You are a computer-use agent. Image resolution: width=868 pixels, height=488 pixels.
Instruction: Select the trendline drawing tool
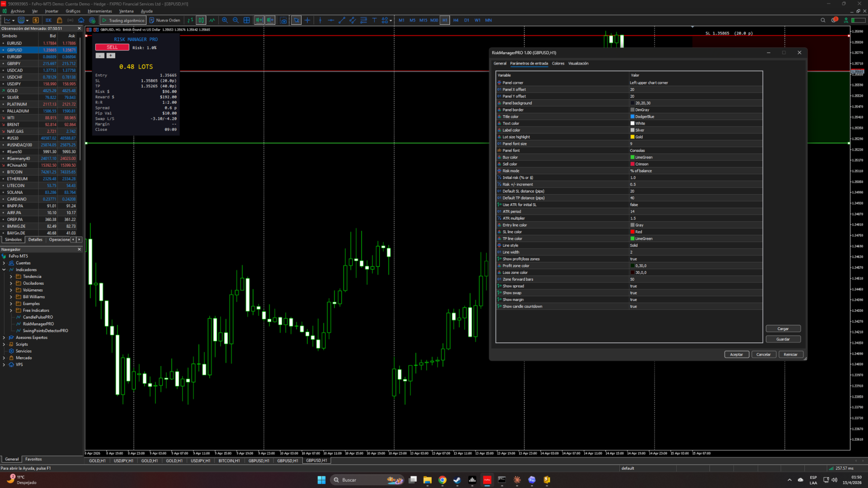click(342, 20)
